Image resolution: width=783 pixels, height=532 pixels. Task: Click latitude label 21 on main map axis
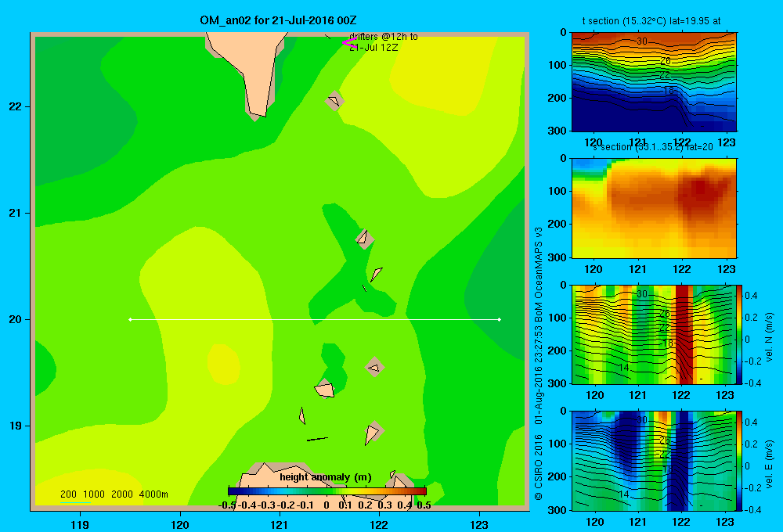click(x=16, y=213)
